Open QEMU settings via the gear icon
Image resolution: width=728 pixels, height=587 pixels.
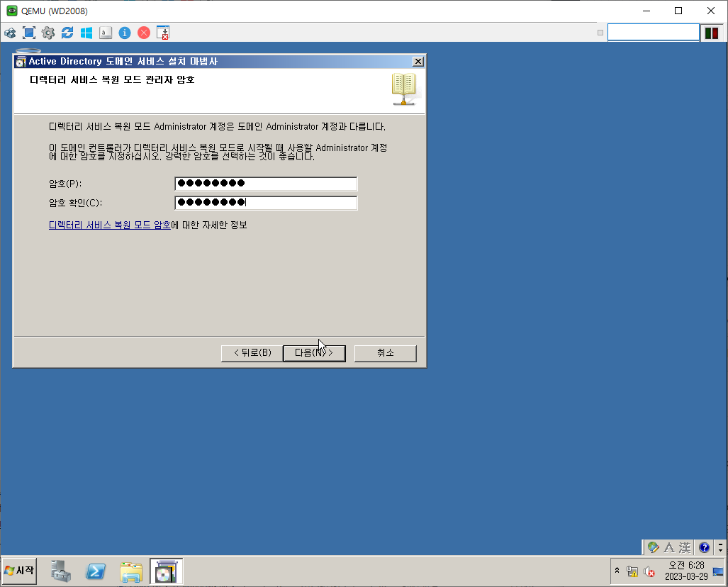pos(47,33)
